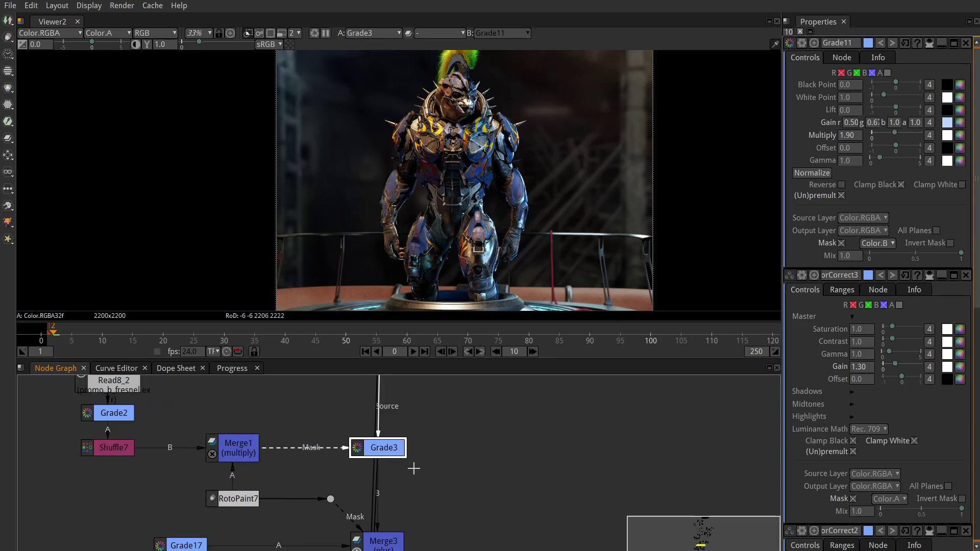The width and height of the screenshot is (980, 551).
Task: Lock the viewer zoom sync padlock icon
Action: (x=219, y=33)
